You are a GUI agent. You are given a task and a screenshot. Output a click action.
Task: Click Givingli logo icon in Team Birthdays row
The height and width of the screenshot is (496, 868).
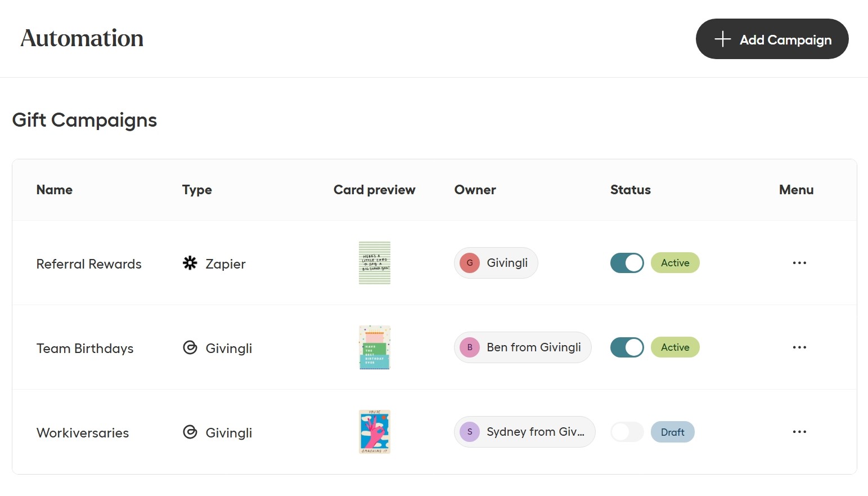pyautogui.click(x=190, y=347)
